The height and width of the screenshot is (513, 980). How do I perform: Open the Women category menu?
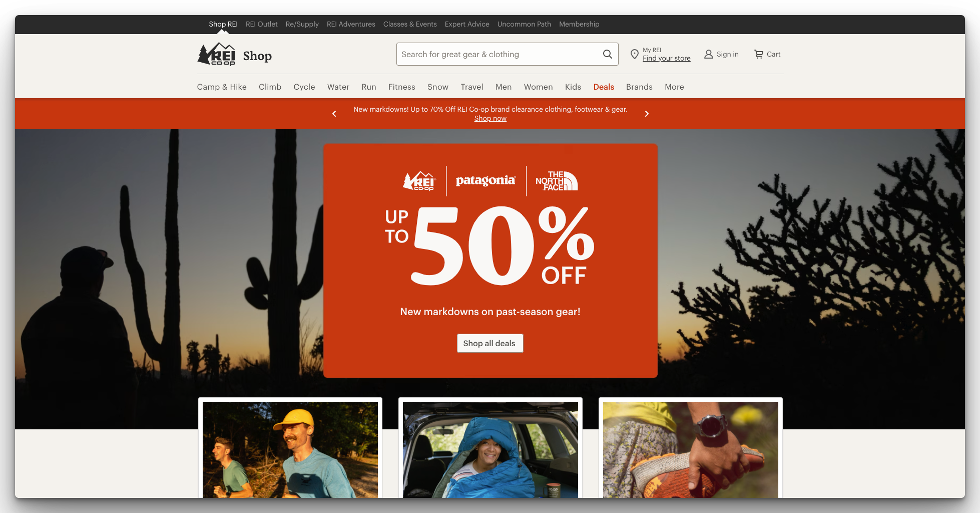click(539, 87)
